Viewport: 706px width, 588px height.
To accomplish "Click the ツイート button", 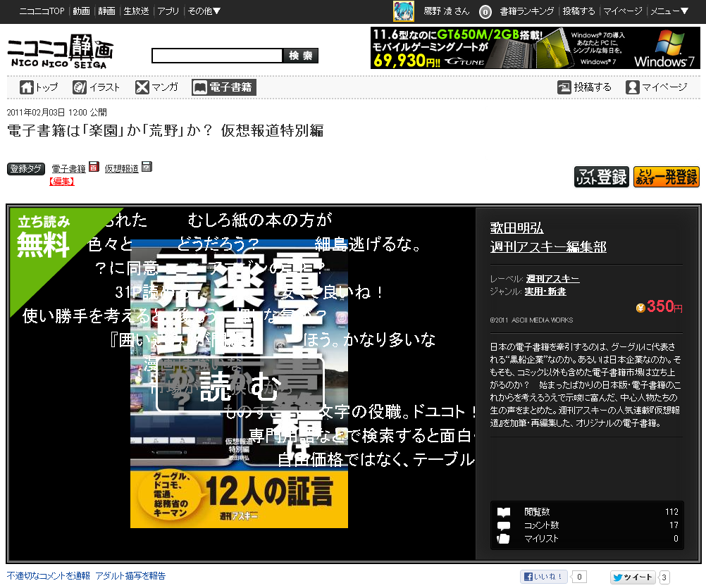I will (x=633, y=577).
